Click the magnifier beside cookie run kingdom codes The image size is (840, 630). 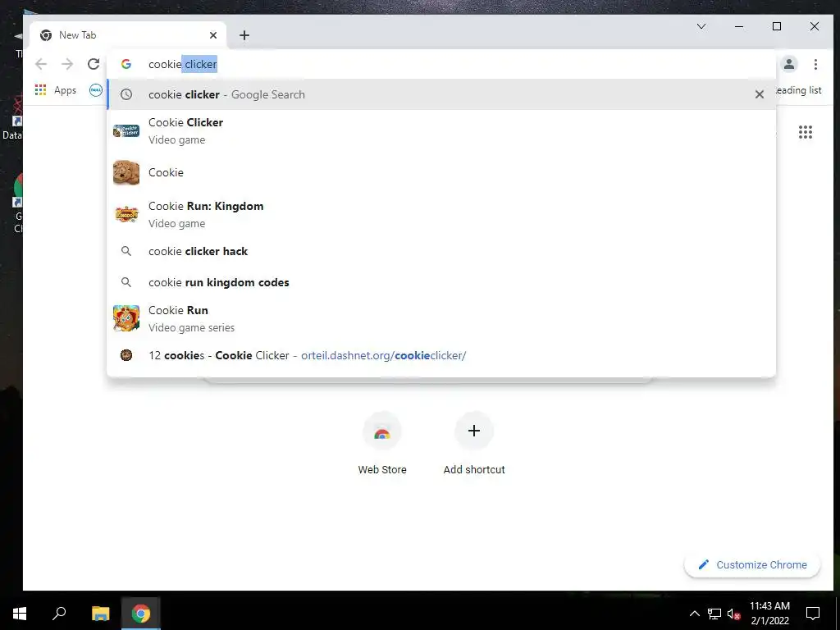126,282
